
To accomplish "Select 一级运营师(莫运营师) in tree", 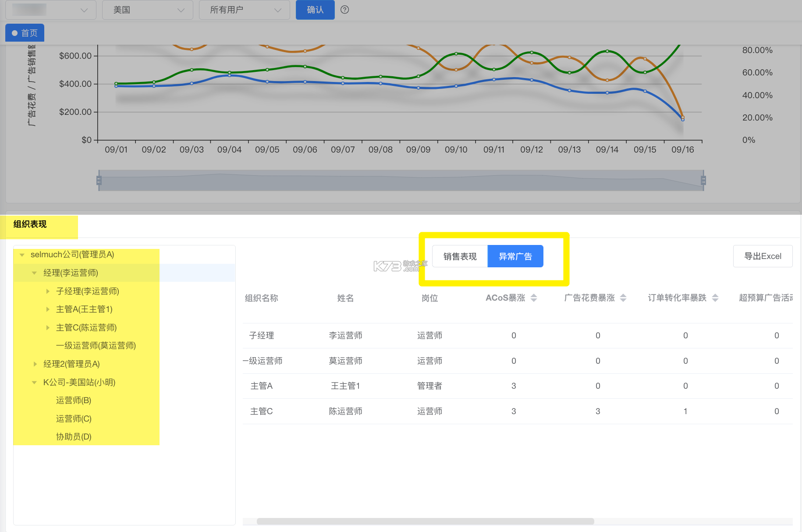I will pyautogui.click(x=96, y=346).
